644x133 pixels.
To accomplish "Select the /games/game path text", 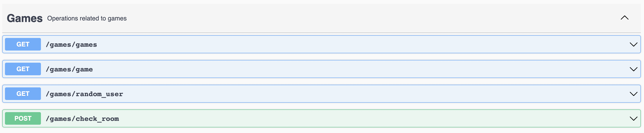I will 69,69.
